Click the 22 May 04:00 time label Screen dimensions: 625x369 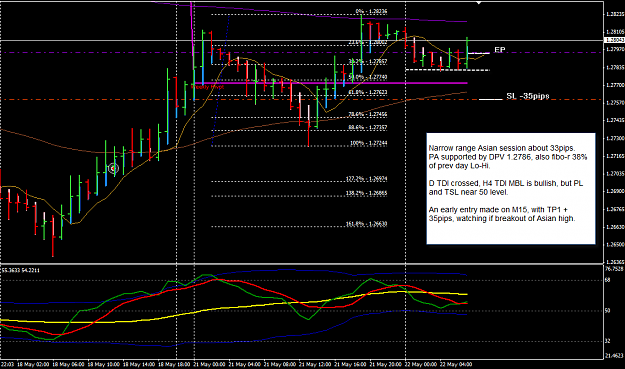tap(456, 365)
